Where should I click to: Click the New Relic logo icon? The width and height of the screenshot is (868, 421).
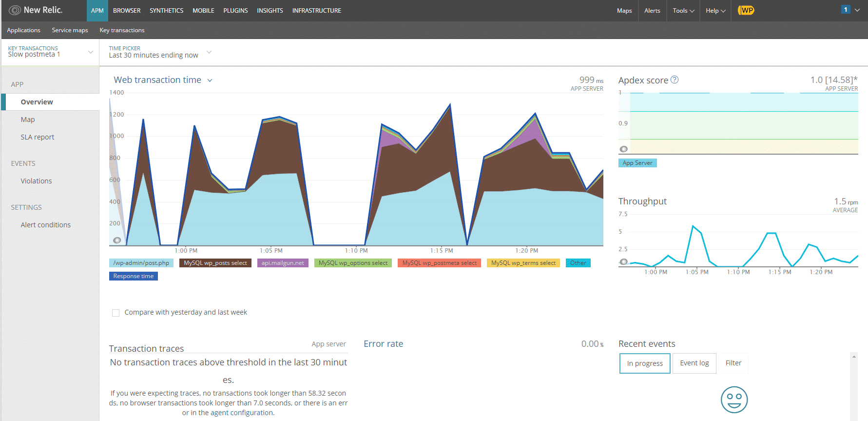(15, 10)
